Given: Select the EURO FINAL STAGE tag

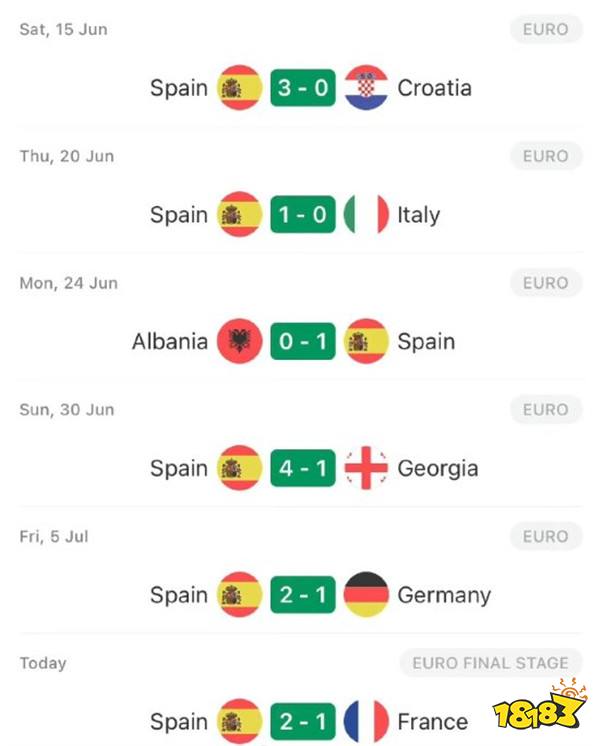Looking at the screenshot, I should [491, 663].
